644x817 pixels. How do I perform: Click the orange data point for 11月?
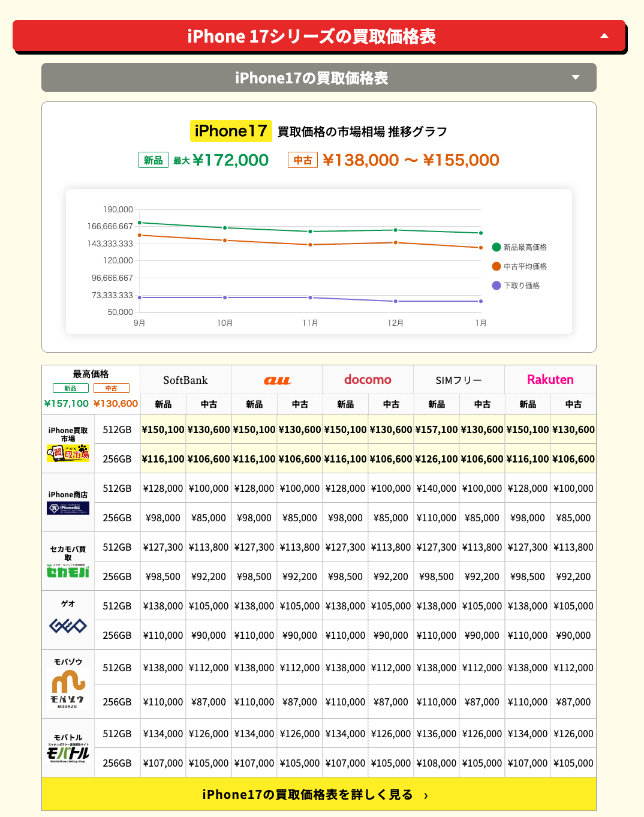pos(310,245)
